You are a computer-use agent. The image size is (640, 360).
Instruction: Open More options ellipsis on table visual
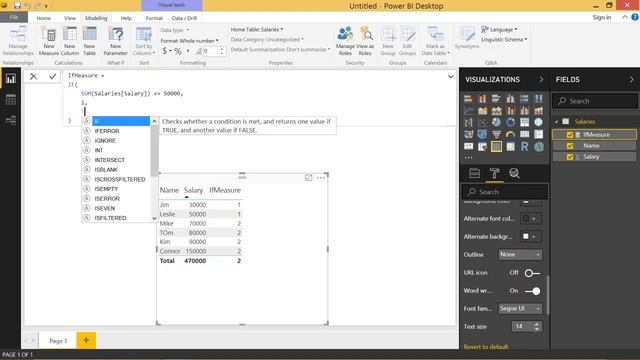click(321, 178)
